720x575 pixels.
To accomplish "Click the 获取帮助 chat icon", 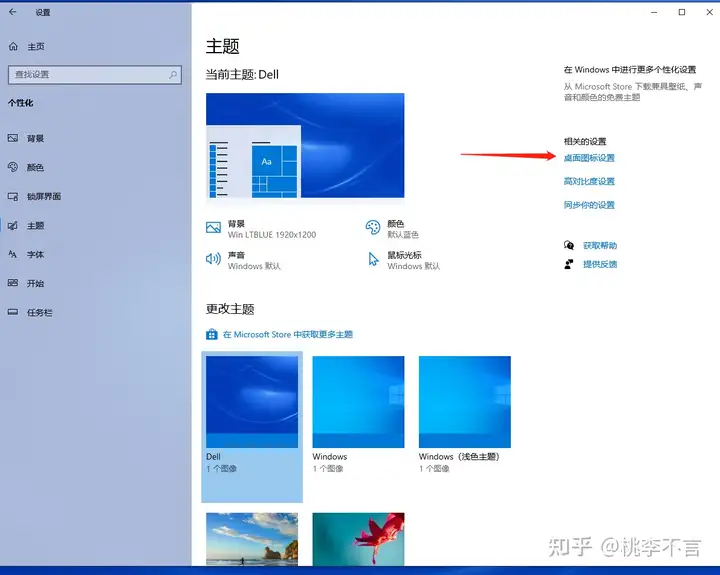I will coord(569,245).
